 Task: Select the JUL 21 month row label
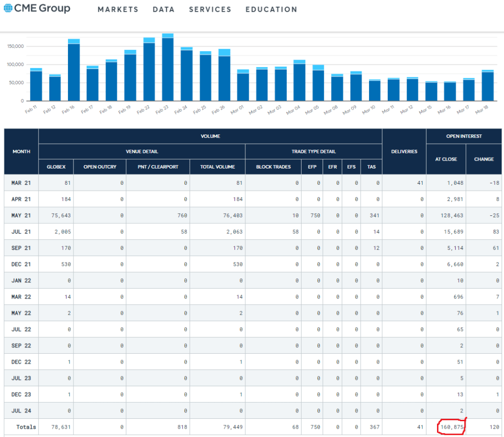pos(21,232)
